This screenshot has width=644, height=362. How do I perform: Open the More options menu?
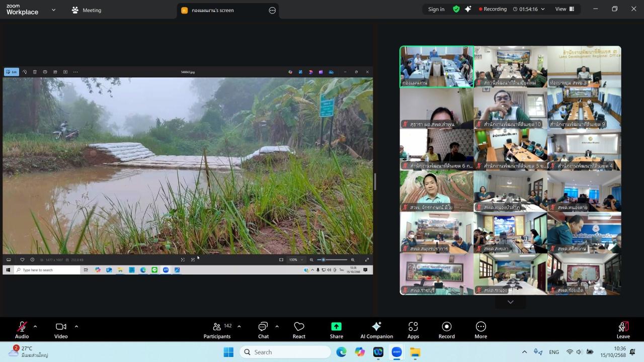click(480, 330)
